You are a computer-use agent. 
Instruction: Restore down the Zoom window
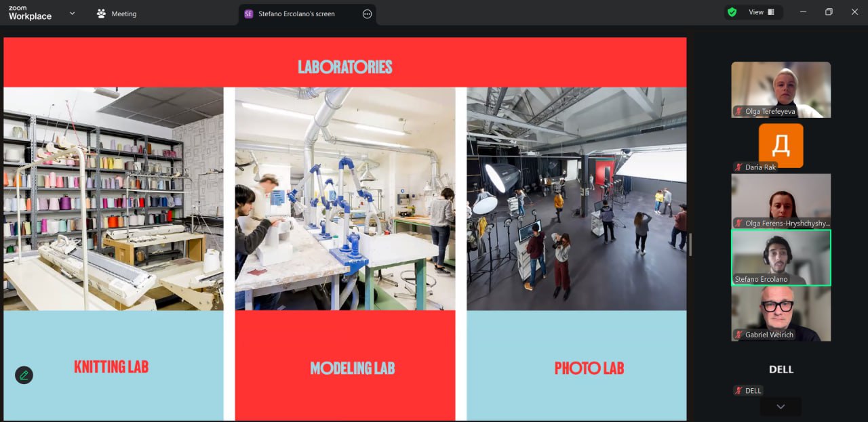(829, 12)
